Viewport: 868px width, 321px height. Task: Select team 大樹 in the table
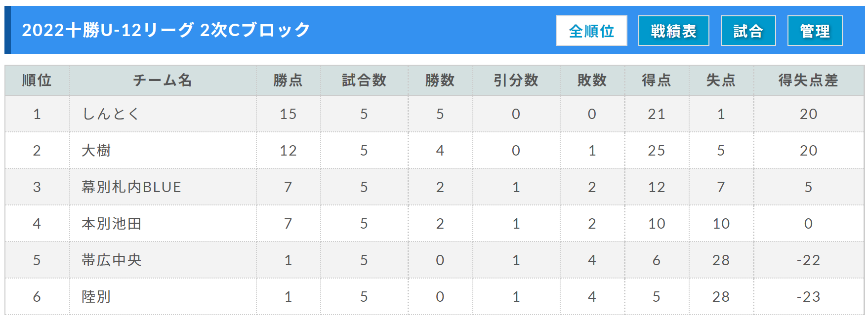(96, 151)
